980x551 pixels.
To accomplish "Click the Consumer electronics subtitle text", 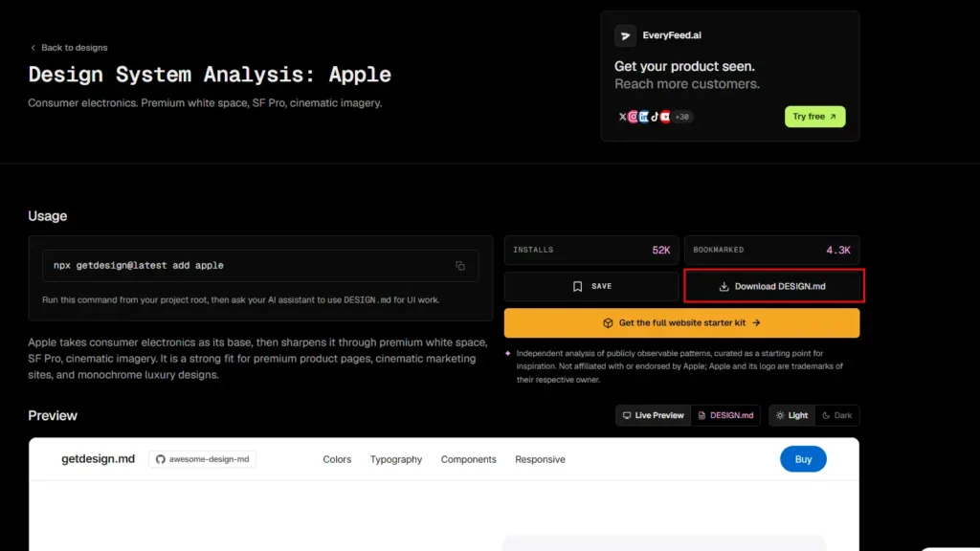I will click(205, 103).
